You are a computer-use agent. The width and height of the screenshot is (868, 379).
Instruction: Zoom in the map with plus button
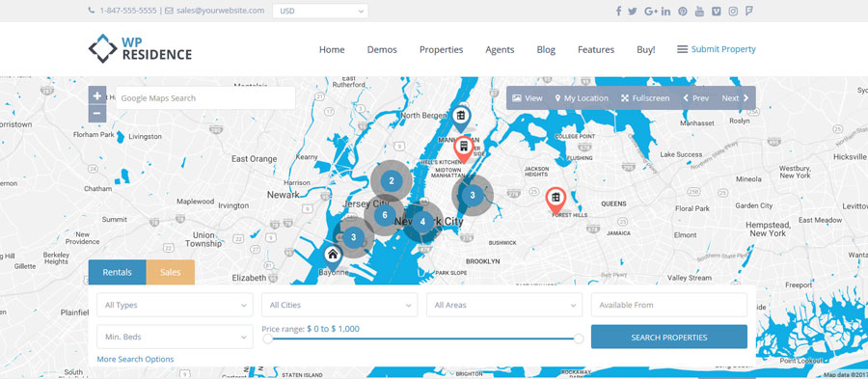point(96,95)
